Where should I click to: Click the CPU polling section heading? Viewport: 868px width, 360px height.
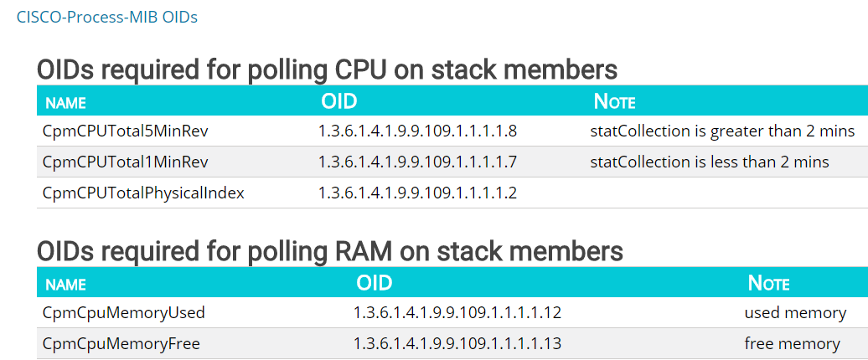click(x=328, y=69)
